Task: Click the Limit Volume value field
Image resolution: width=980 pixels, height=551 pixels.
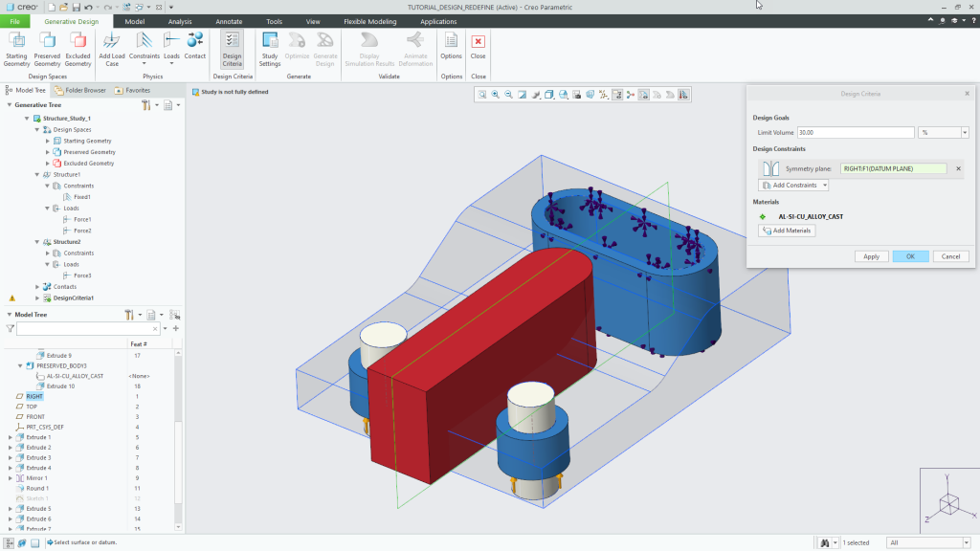Action: 856,132
